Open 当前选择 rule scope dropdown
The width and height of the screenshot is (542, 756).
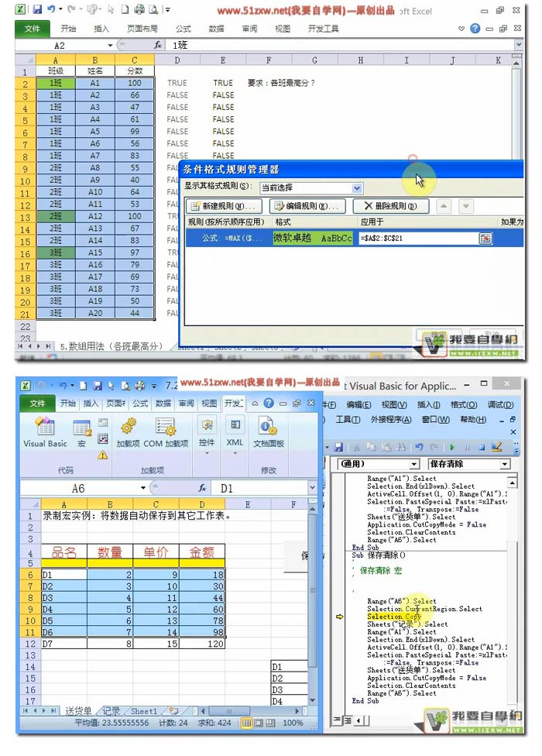[357, 187]
